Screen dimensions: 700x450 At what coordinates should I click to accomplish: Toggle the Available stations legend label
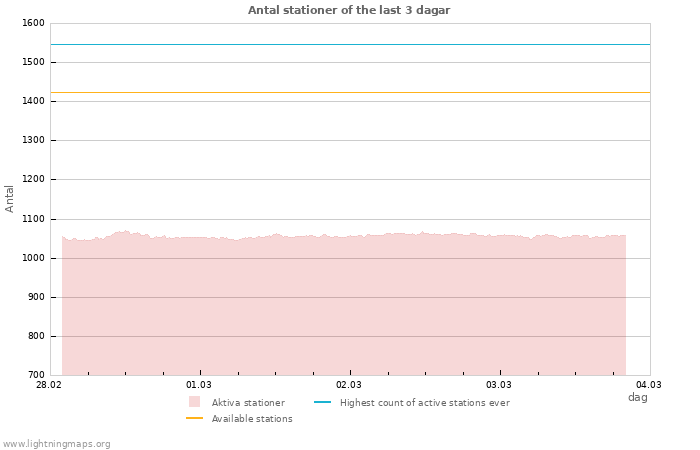[x=252, y=419]
